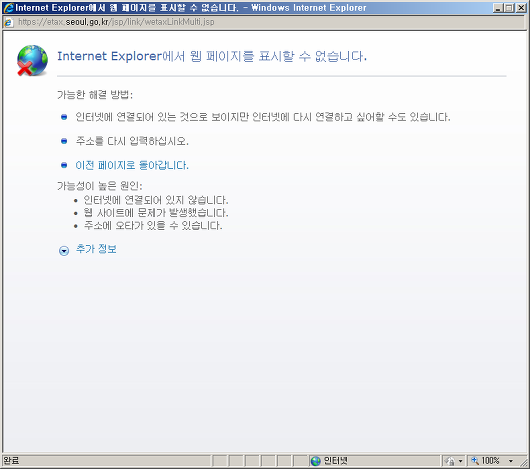
Task: Click the globe error icon
Action: pos(32,60)
